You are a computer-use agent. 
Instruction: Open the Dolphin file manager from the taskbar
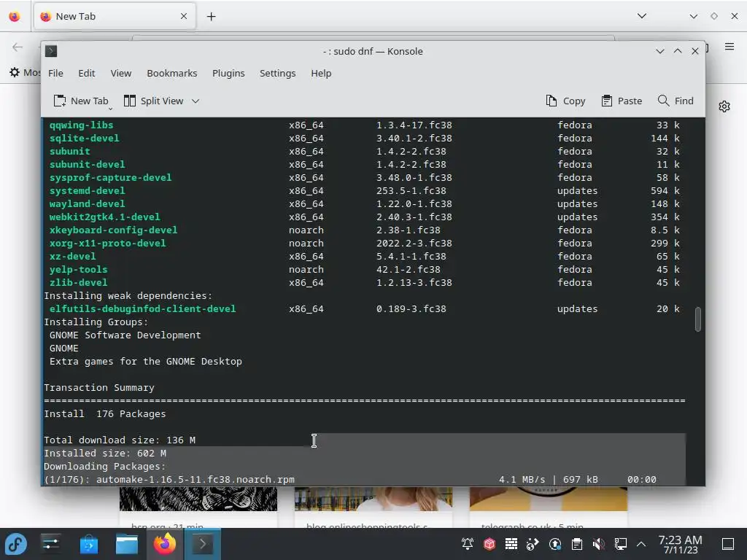(127, 544)
